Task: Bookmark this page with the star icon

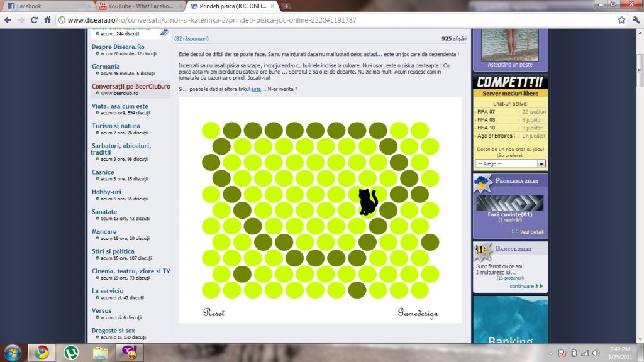Action: tap(621, 19)
